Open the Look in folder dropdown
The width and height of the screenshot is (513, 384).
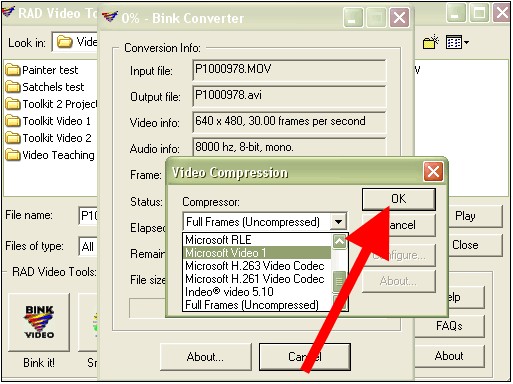click(75, 42)
